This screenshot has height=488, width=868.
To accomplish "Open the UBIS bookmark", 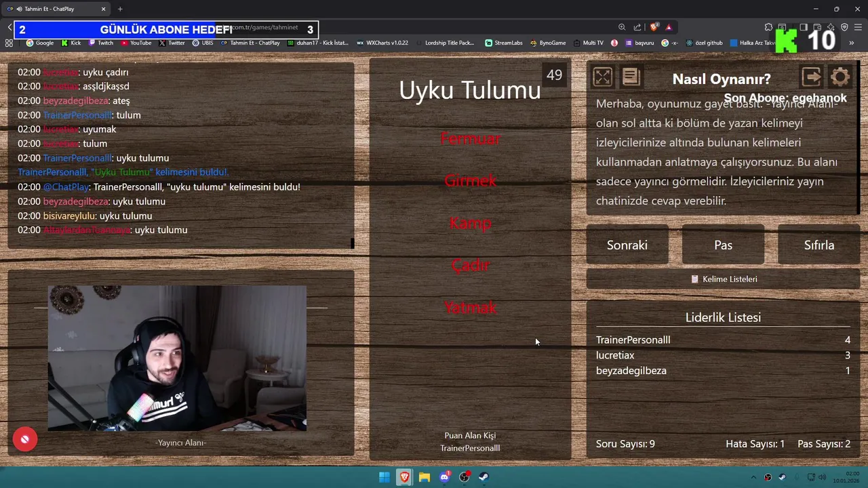I will click(x=203, y=43).
